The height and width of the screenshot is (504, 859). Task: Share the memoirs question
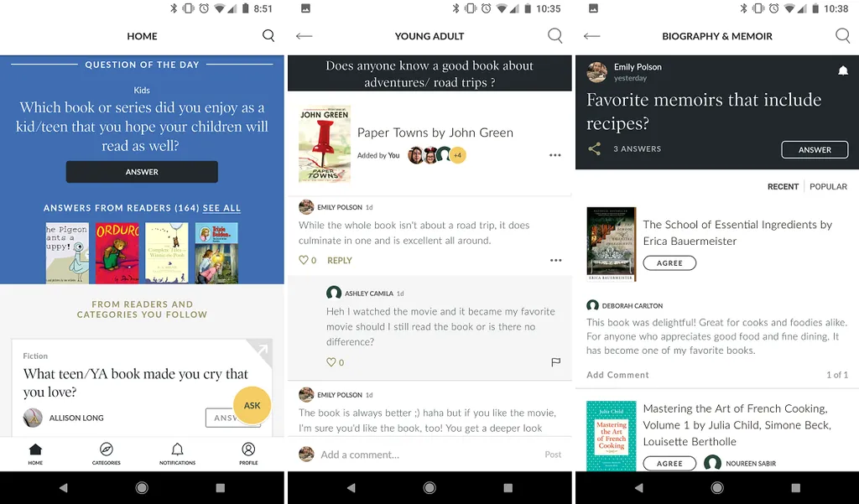(x=595, y=148)
